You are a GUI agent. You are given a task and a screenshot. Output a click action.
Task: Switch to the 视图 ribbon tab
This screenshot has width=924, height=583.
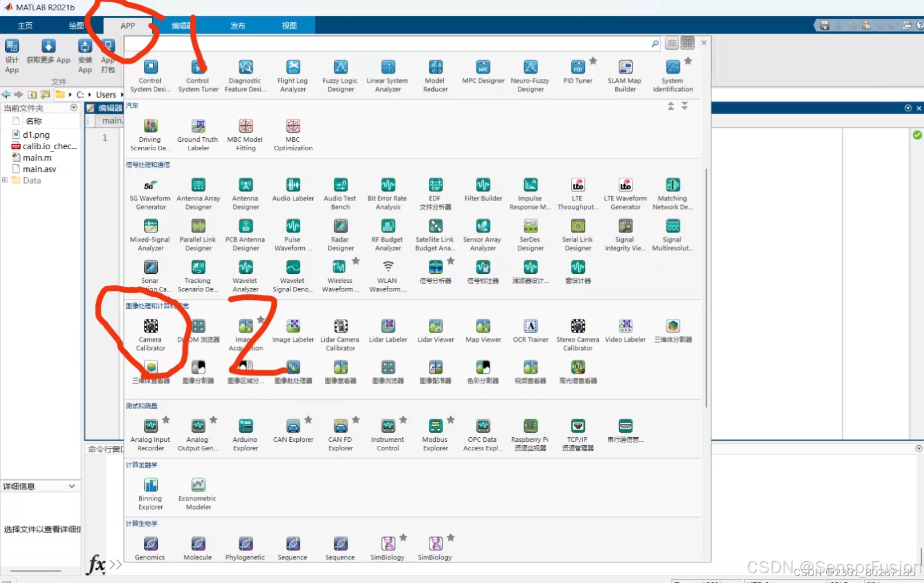click(x=289, y=26)
